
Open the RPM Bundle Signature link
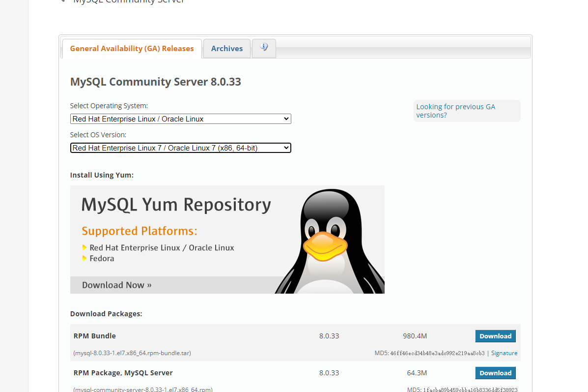click(504, 353)
